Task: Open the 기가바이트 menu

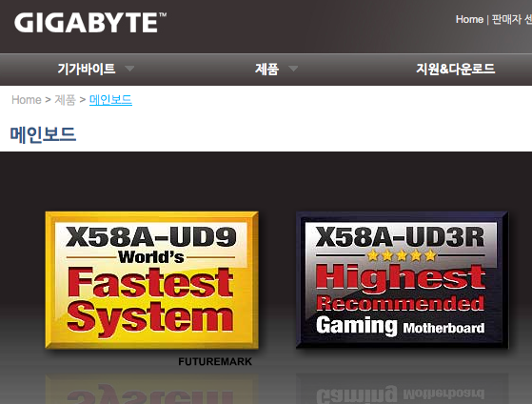Action: (x=87, y=69)
